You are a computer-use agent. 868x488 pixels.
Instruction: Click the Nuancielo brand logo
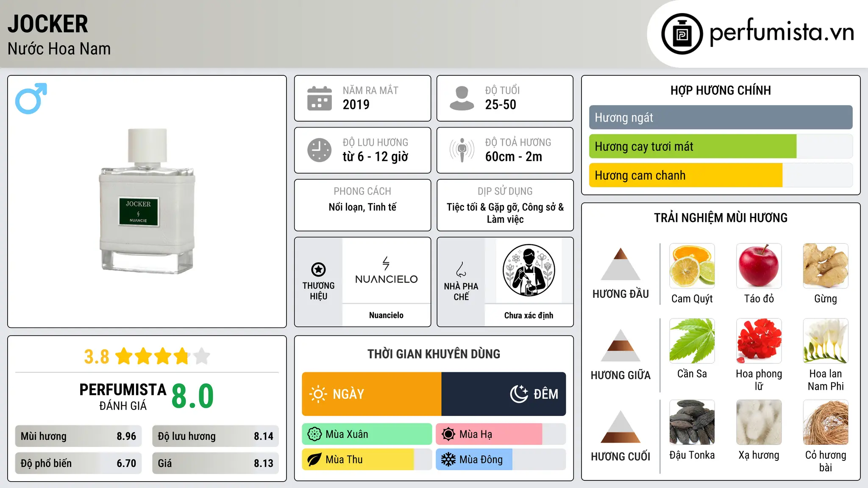click(386, 270)
